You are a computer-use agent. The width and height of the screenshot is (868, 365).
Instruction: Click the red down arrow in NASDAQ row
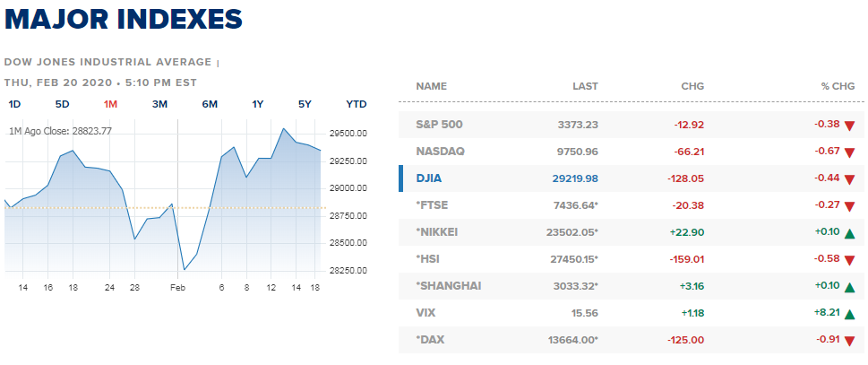coord(850,152)
